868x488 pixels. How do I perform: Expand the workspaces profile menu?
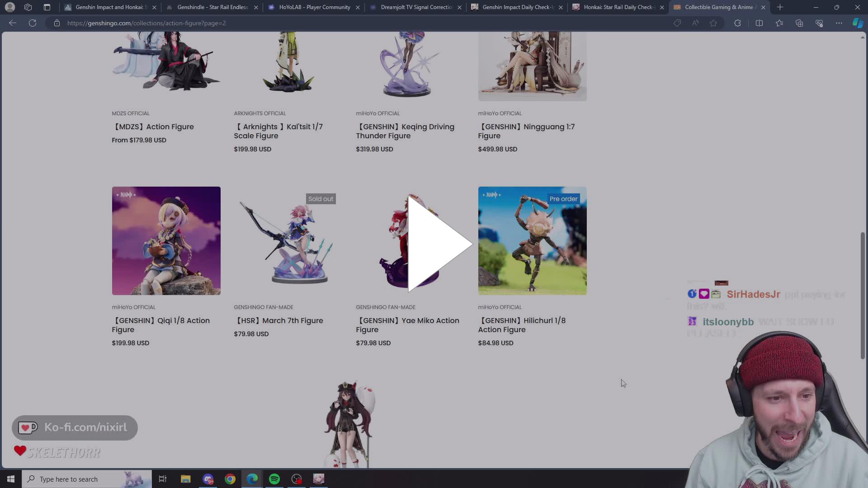pyautogui.click(x=10, y=7)
